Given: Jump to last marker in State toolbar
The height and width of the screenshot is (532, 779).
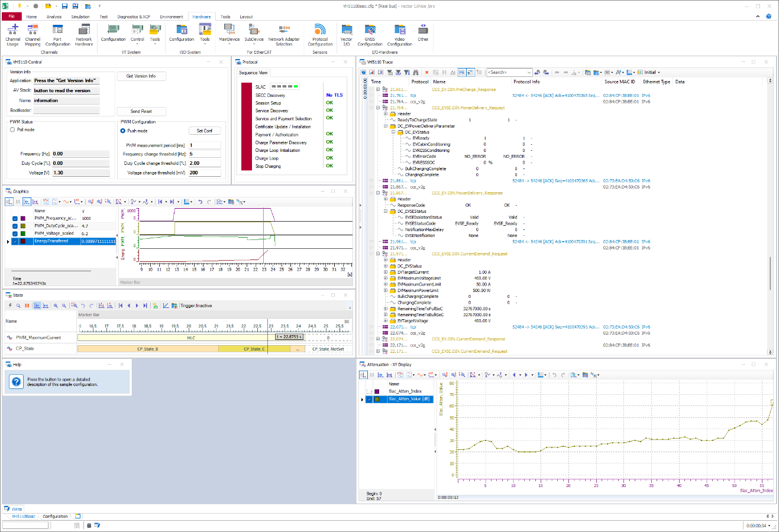Looking at the screenshot, I should [146, 306].
